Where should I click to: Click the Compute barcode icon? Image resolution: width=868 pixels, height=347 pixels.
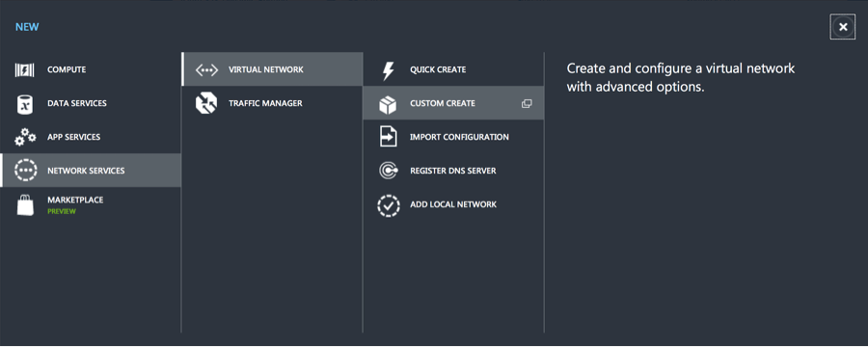click(25, 69)
